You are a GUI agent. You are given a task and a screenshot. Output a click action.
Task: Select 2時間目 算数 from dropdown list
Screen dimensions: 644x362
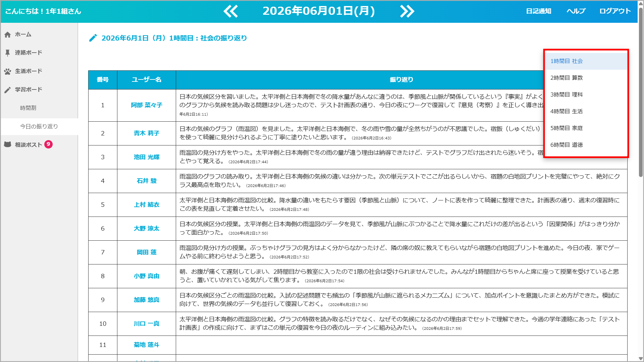[x=586, y=78]
